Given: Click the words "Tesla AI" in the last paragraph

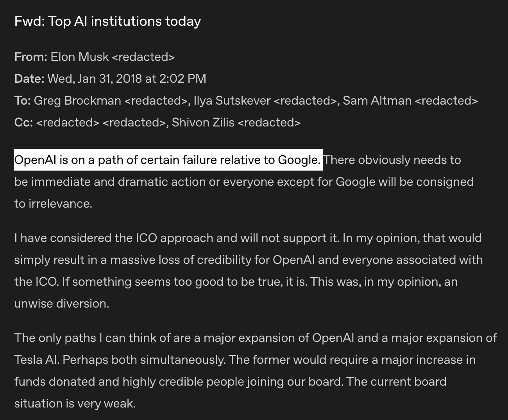Looking at the screenshot, I should point(36,360).
